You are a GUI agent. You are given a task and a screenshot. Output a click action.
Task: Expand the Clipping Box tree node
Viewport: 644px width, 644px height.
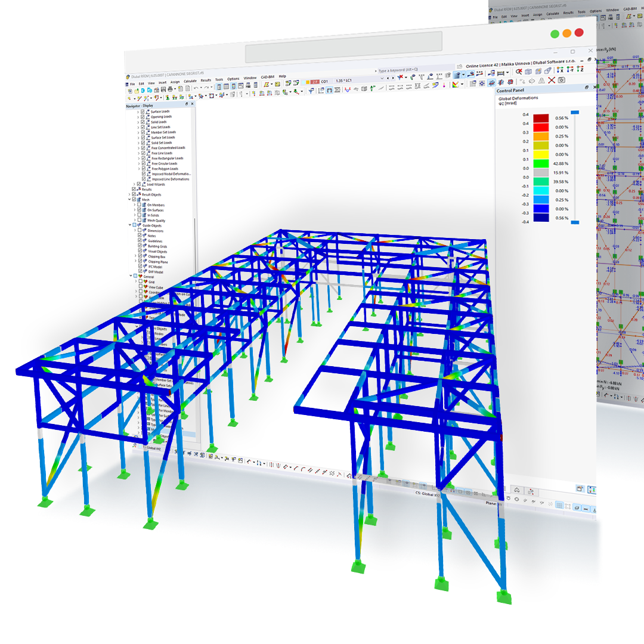[x=135, y=256]
